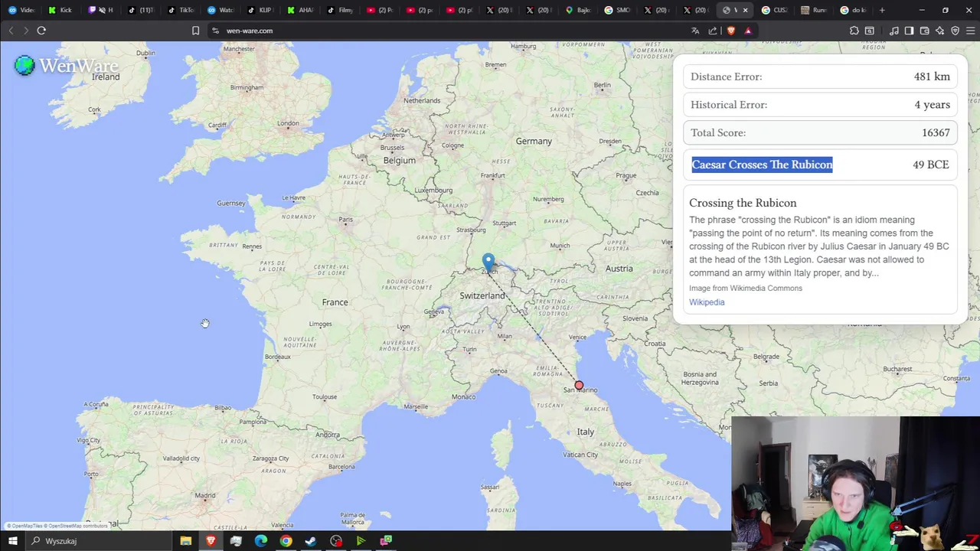The width and height of the screenshot is (980, 551).
Task: Close the active wen-ware tab
Action: click(745, 10)
